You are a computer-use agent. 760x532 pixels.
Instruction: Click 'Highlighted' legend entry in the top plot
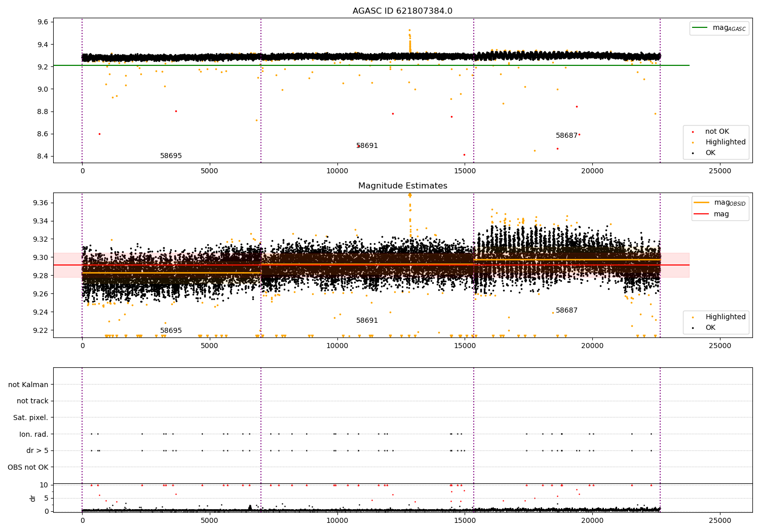(x=726, y=142)
